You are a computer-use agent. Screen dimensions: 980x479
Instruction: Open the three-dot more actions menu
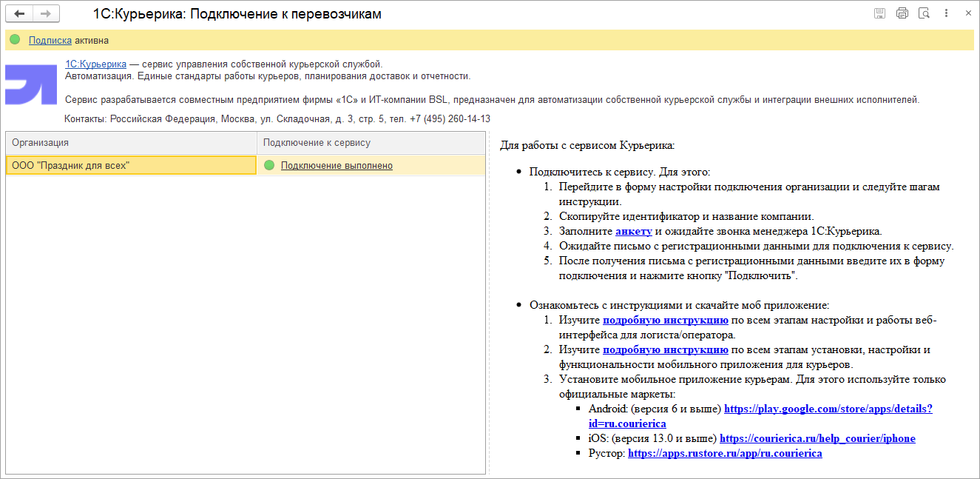tap(945, 13)
